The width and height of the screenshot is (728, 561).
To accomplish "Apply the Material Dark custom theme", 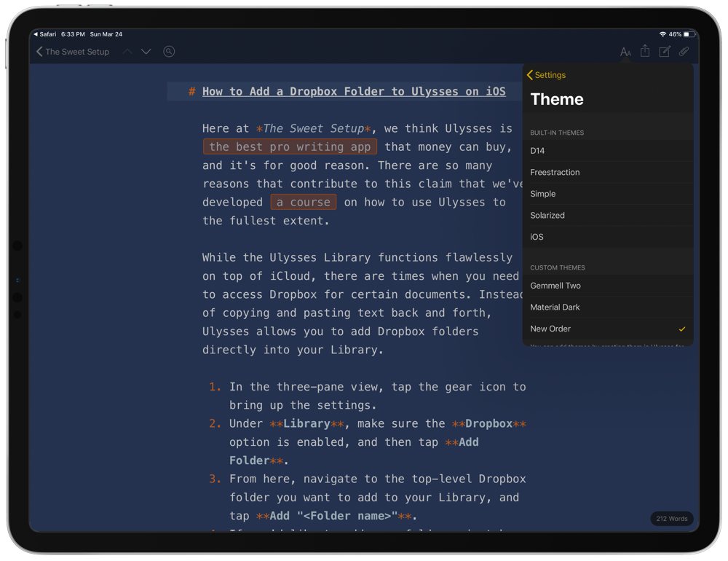I will (x=608, y=307).
